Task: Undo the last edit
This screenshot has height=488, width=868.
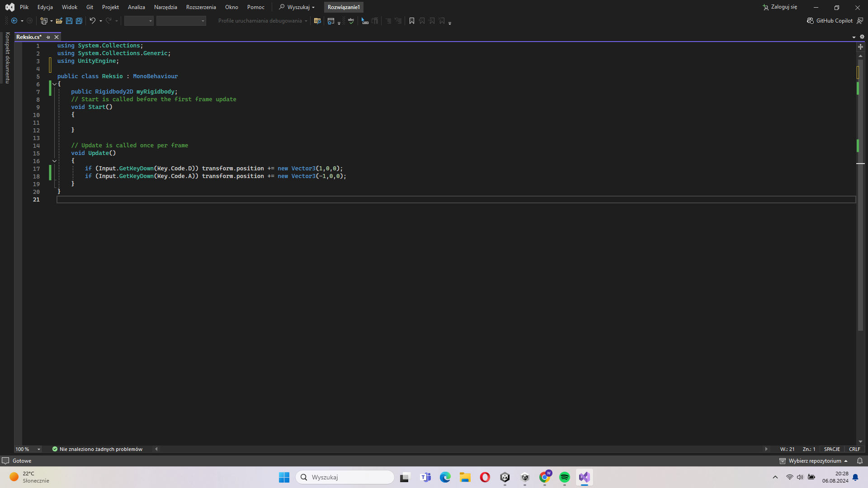Action: point(93,21)
